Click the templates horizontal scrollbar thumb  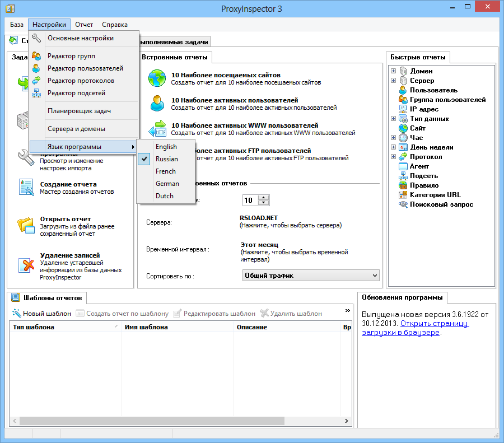[152, 421]
